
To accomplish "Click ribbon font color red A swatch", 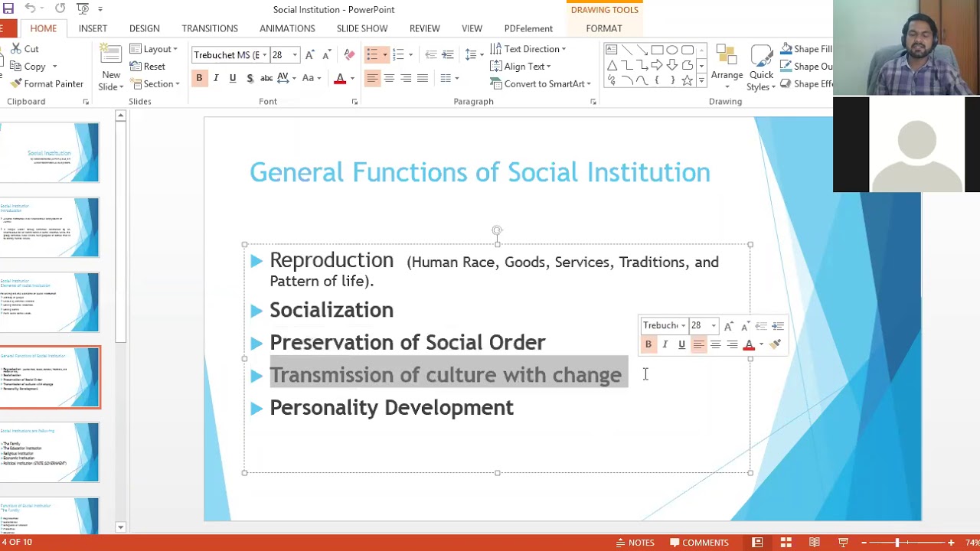I will [340, 78].
